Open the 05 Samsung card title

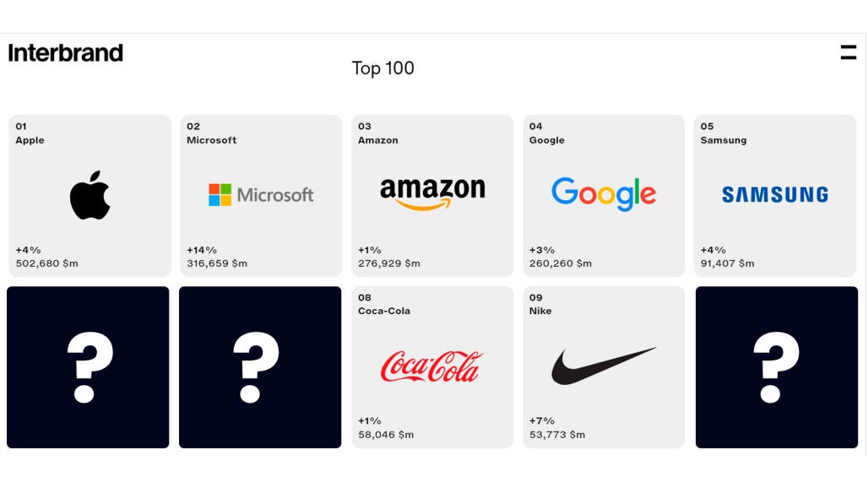coord(724,133)
